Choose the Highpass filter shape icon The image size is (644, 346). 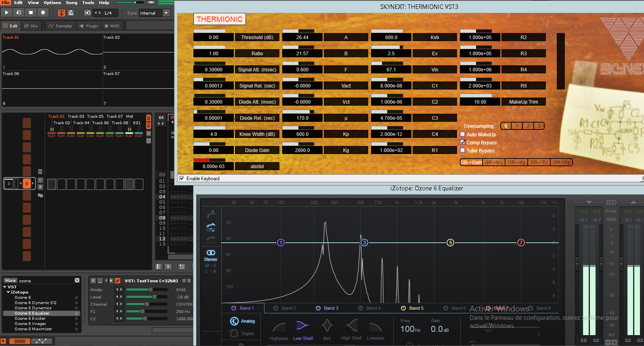(x=279, y=326)
